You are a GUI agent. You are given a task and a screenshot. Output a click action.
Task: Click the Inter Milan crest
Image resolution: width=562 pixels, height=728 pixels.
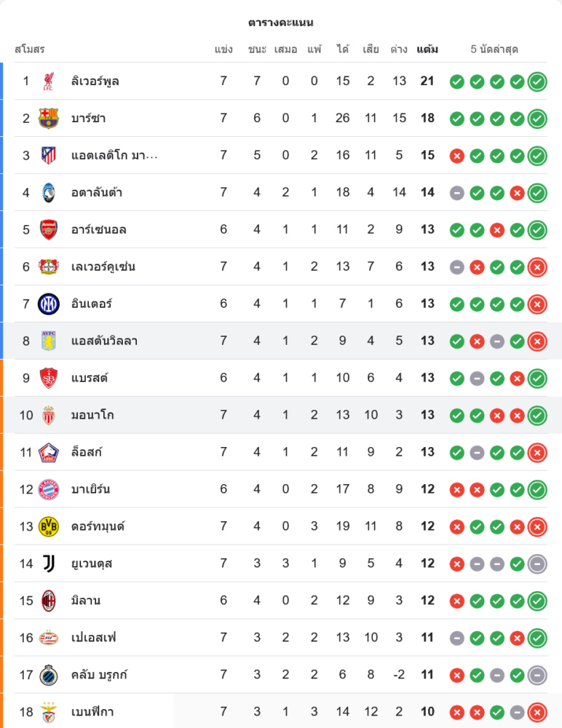click(48, 304)
